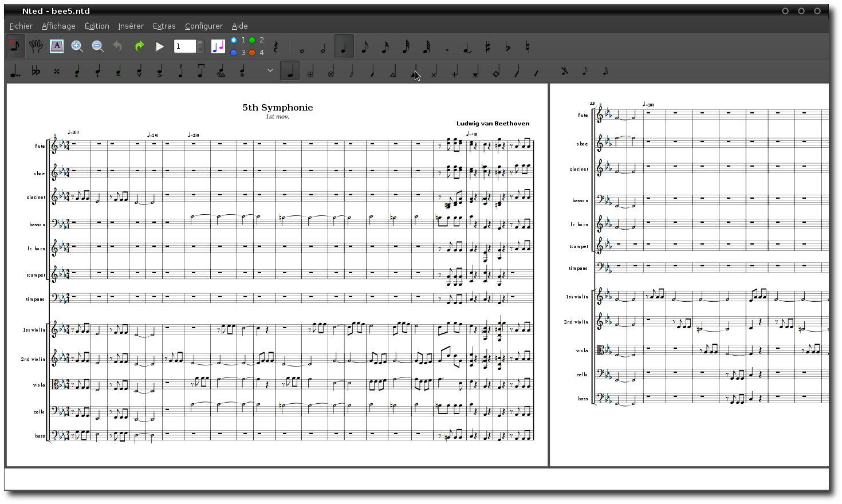Toggle stroken grace note icon
Screen dimensions: 842x504
pyautogui.click(x=564, y=71)
